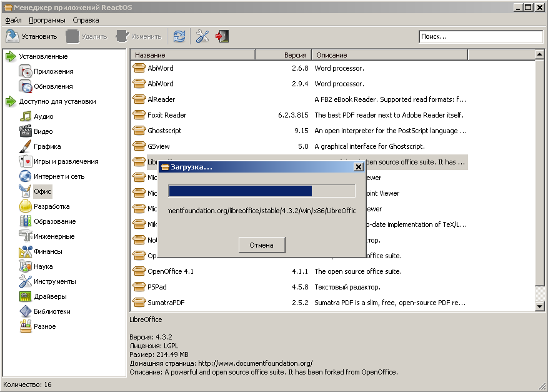Select AbiWord version 2.6.8 row
This screenshot has height=392, width=548.
point(299,68)
